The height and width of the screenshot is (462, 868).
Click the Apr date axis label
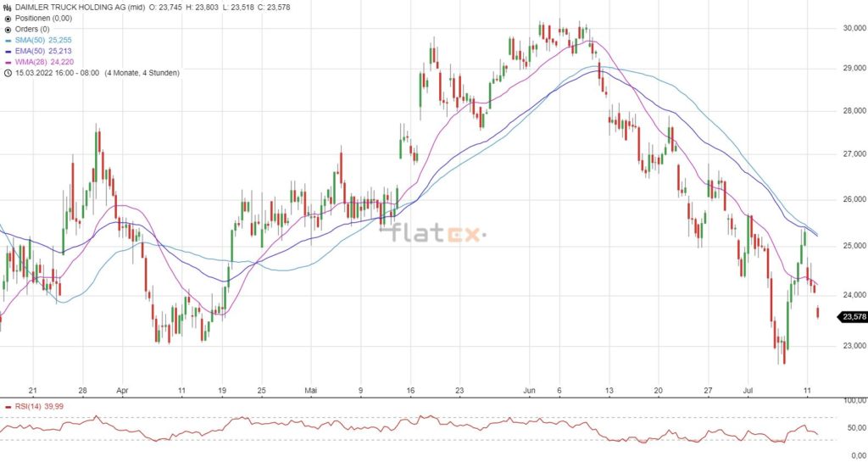tap(122, 390)
